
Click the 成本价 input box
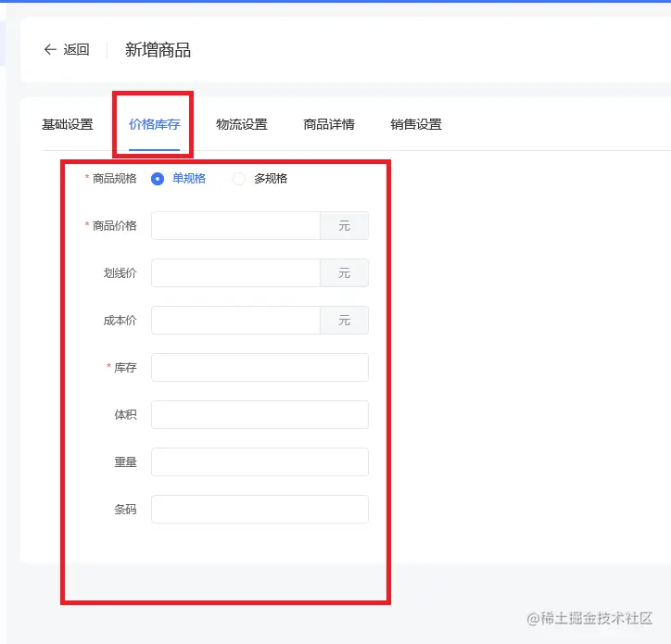pos(235,320)
